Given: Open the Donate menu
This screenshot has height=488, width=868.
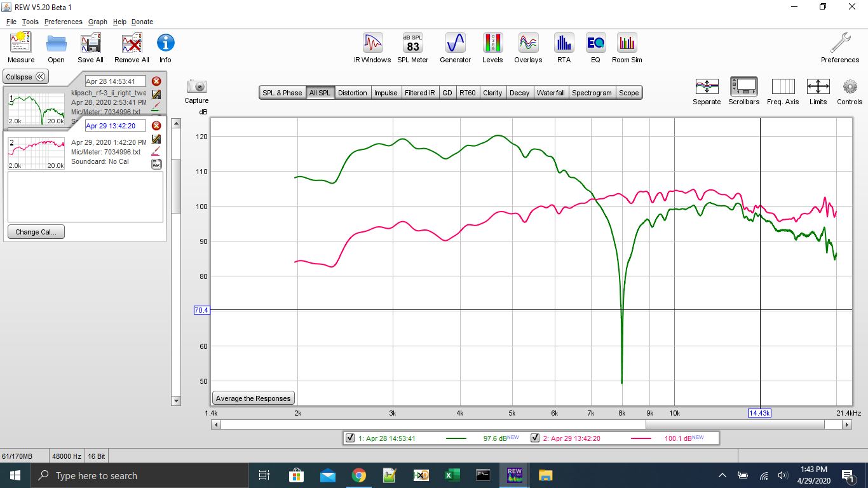Looking at the screenshot, I should pyautogui.click(x=142, y=22).
